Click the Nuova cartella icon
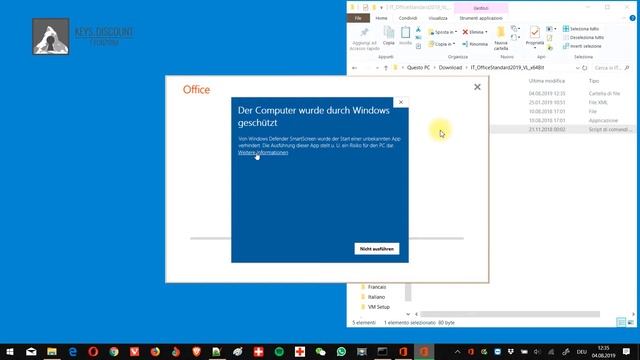 [x=501, y=32]
